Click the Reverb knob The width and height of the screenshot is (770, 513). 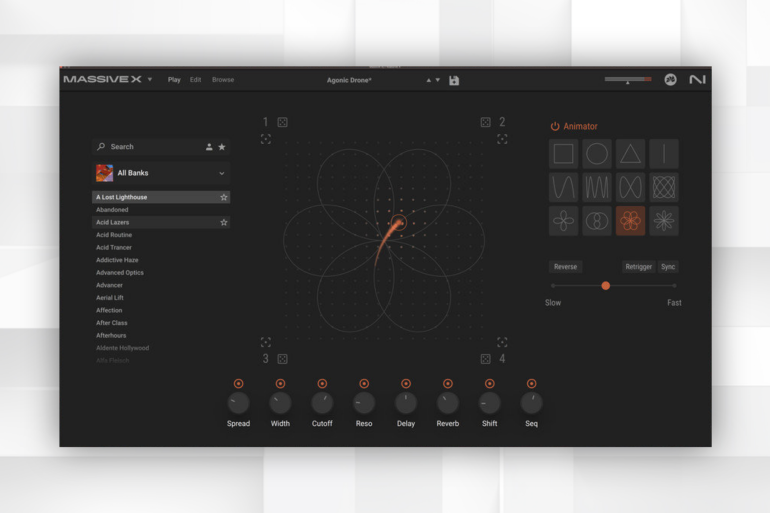[x=448, y=403]
